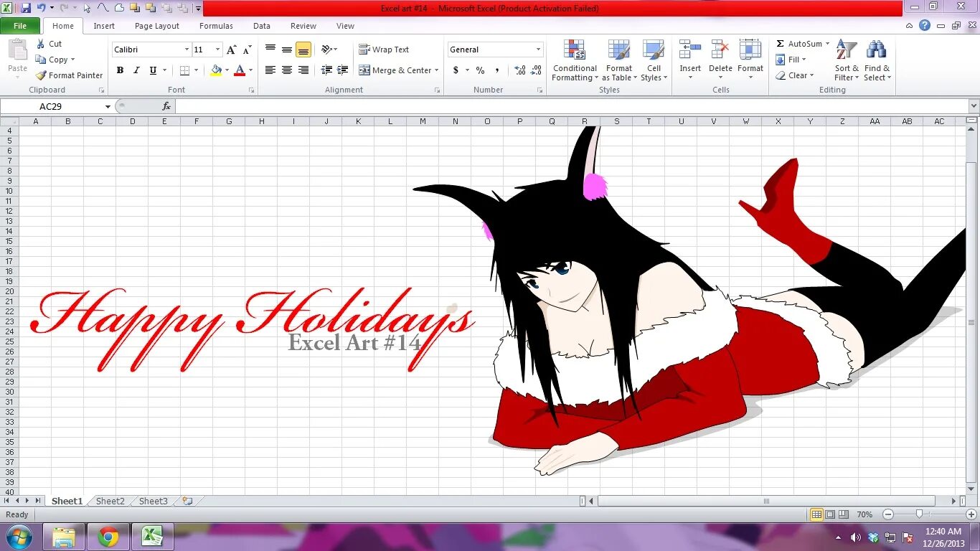The width and height of the screenshot is (980, 551).
Task: Switch to the View tab
Action: click(x=345, y=26)
